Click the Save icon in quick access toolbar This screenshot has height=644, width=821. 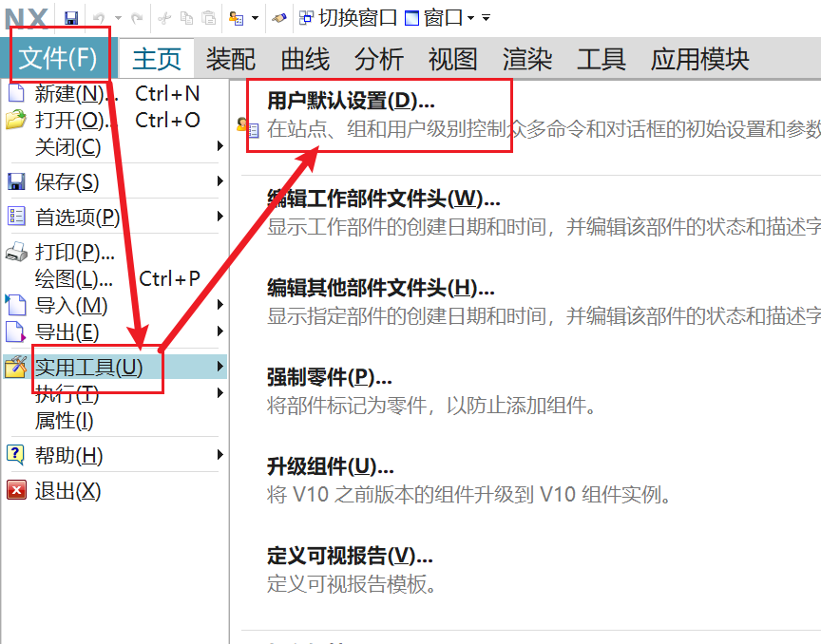pyautogui.click(x=71, y=18)
